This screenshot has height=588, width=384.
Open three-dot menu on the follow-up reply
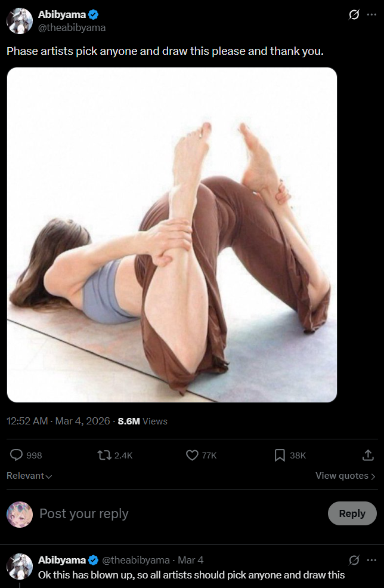click(x=371, y=561)
